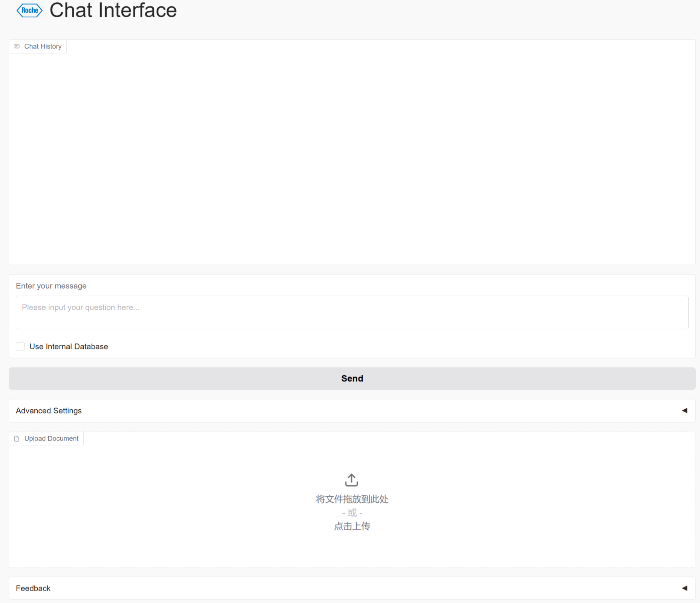Click the Chat History speech bubble icon

[17, 46]
